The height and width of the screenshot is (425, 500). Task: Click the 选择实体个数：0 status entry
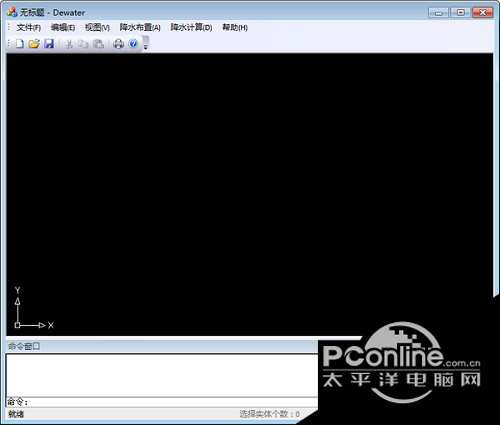tap(269, 414)
